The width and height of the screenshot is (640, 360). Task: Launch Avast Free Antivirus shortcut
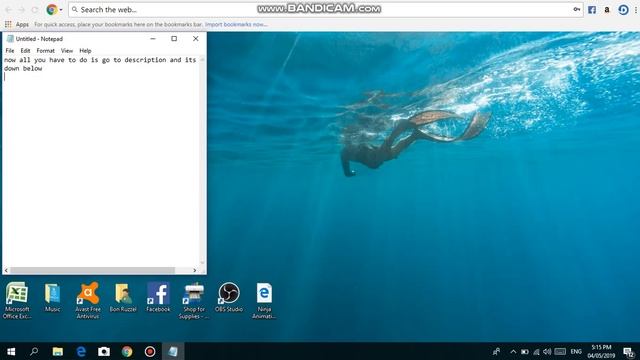[x=88, y=300]
